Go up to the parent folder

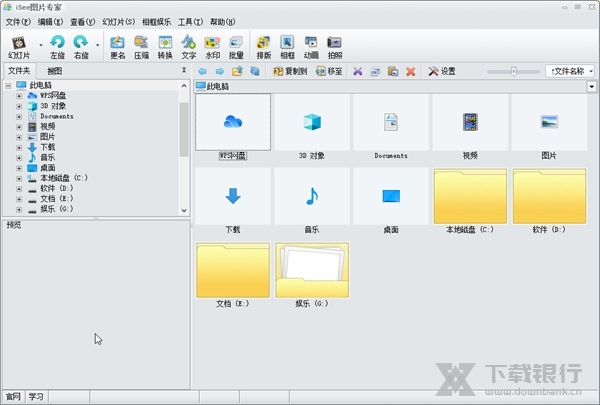click(x=237, y=71)
